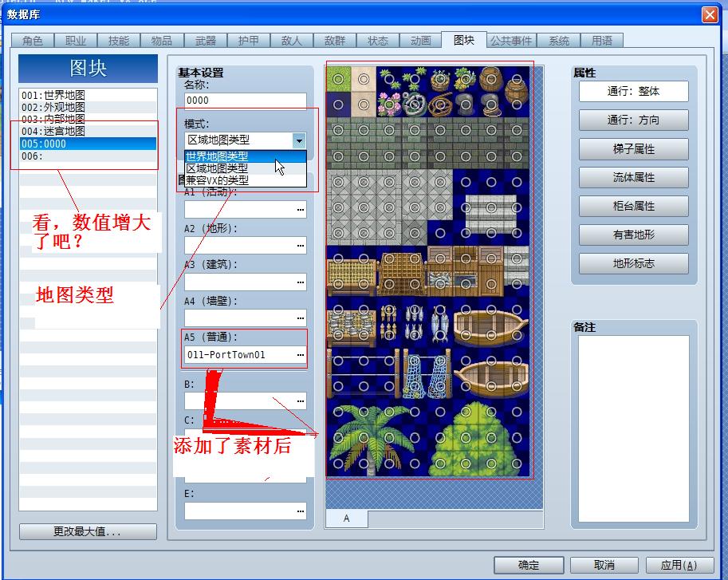Confirm with the 确定 button

click(529, 565)
